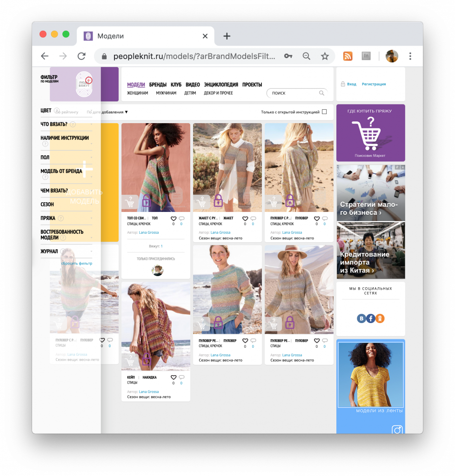This screenshot has height=476, width=455.
Task: Expand the ЖУРНАЛ filter section
Action: coord(66,251)
